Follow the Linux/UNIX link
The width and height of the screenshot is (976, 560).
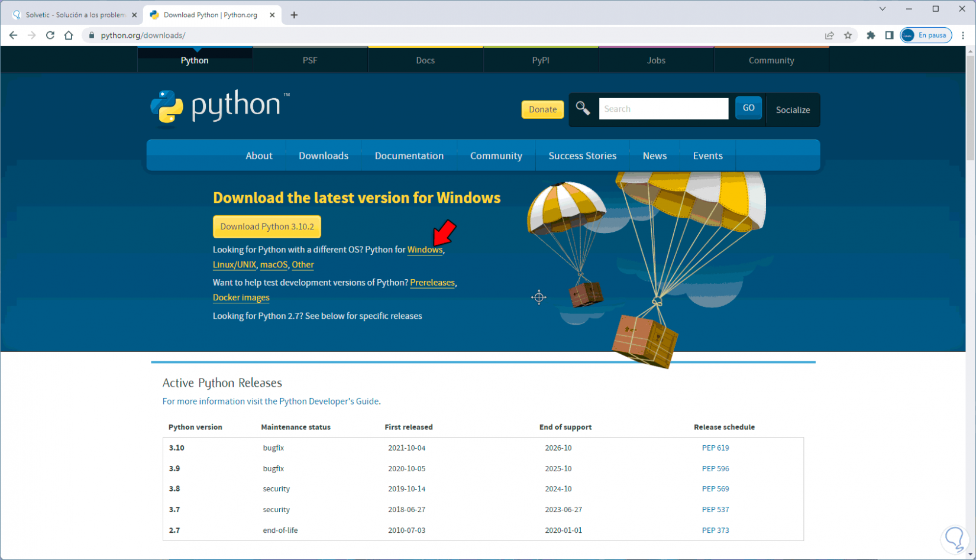pyautogui.click(x=234, y=265)
